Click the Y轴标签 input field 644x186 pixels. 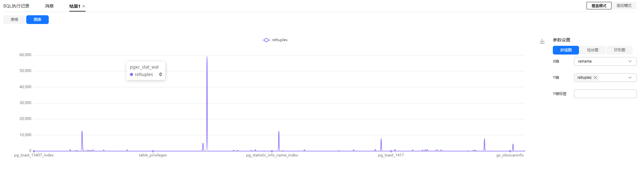[605, 94]
